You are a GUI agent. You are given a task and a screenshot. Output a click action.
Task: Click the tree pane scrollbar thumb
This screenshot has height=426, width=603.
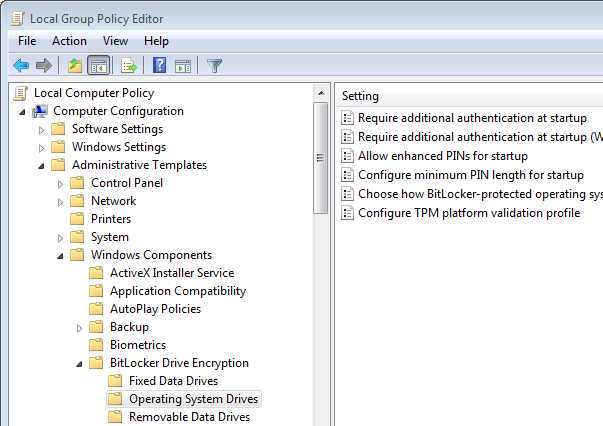320,158
